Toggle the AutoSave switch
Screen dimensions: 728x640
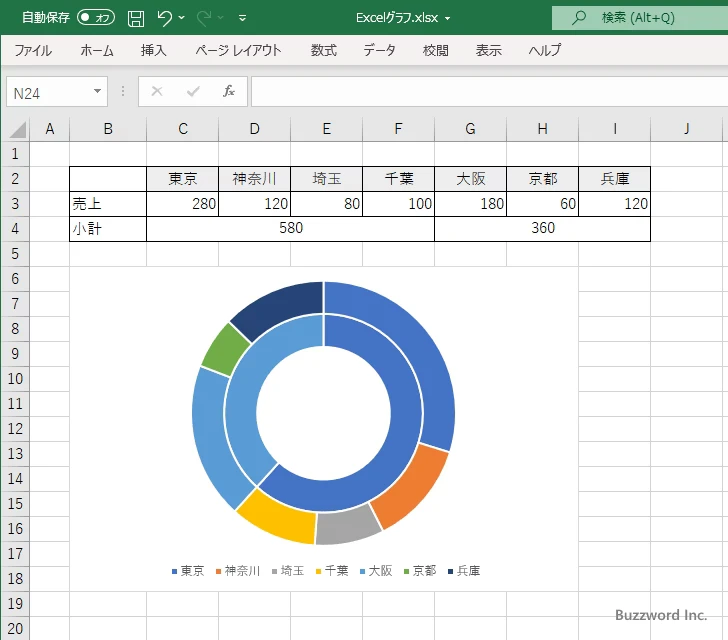coord(96,18)
